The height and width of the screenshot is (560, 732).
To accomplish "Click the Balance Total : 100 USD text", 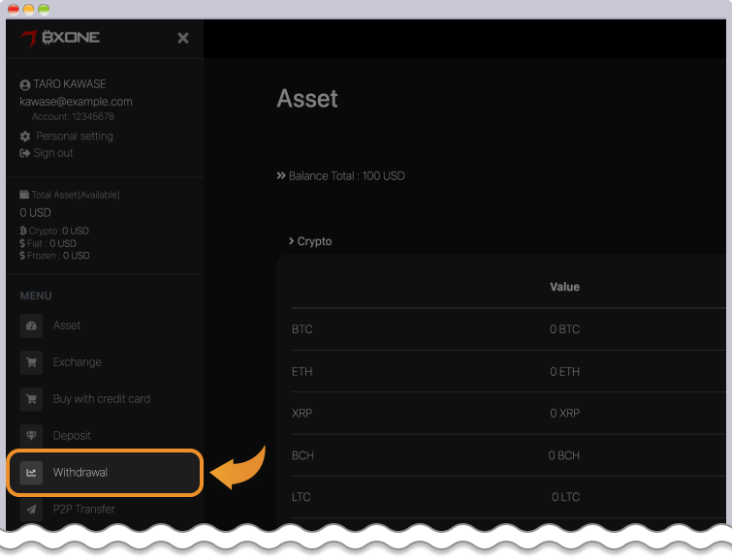I will [347, 176].
